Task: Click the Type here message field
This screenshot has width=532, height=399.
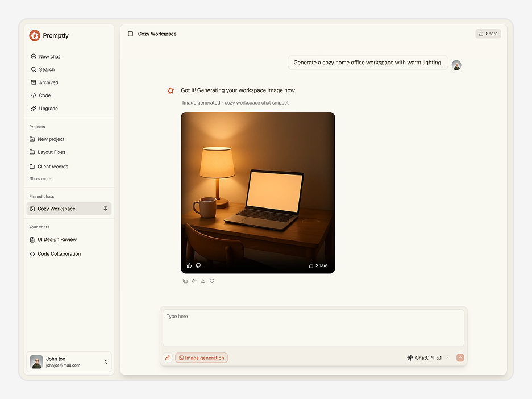Action: pos(314,328)
